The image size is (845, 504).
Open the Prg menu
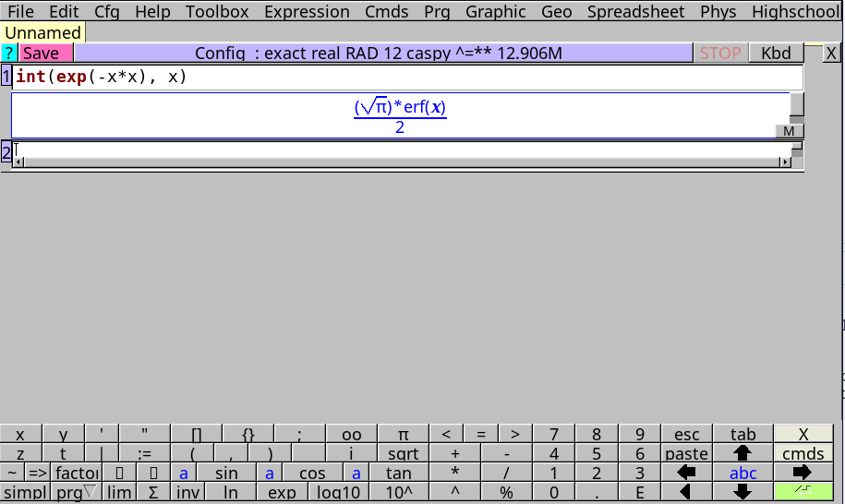[x=437, y=11]
